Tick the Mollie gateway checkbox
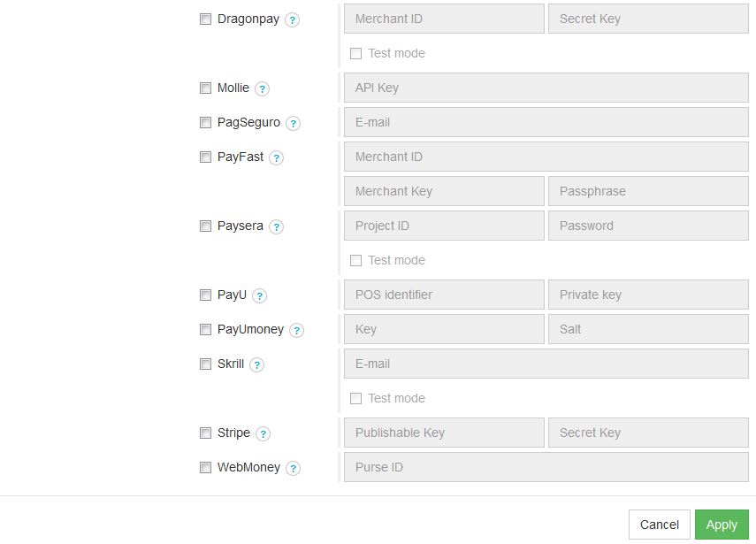Screen dimensions: 756x544 (x=205, y=88)
